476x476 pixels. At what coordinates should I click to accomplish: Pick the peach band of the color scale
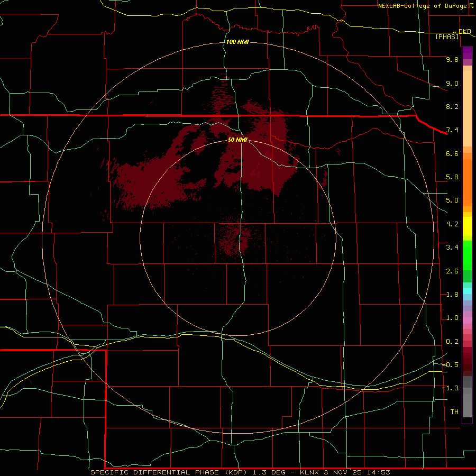(467, 108)
